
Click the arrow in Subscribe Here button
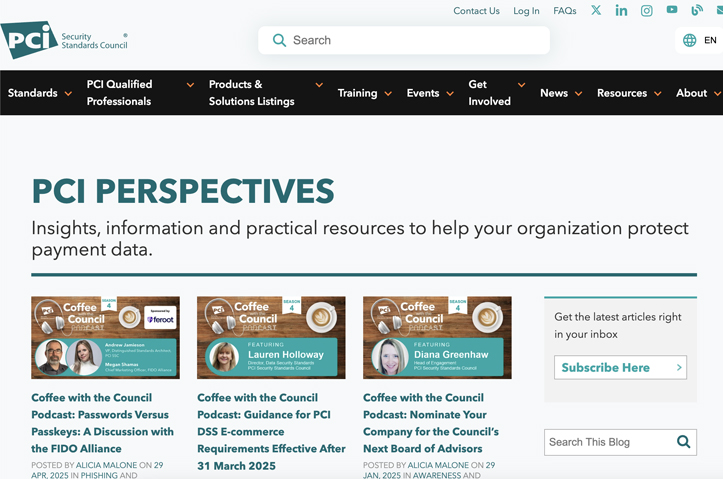pos(679,367)
